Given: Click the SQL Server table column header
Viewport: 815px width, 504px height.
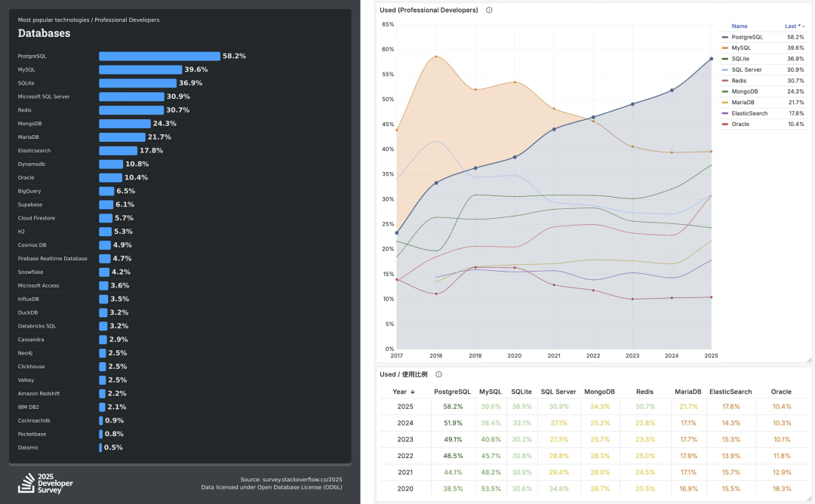Looking at the screenshot, I should coord(558,392).
